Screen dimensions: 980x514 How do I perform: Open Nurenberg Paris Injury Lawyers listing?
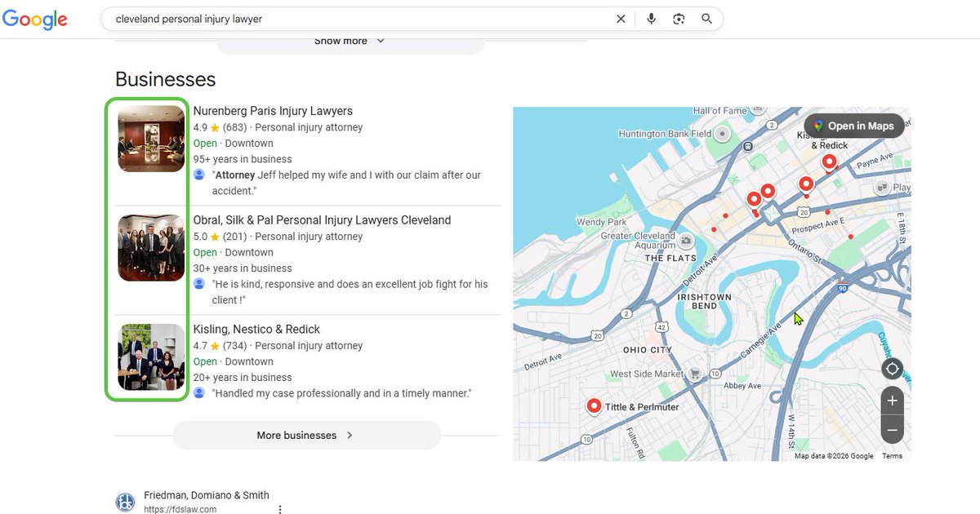coord(273,111)
